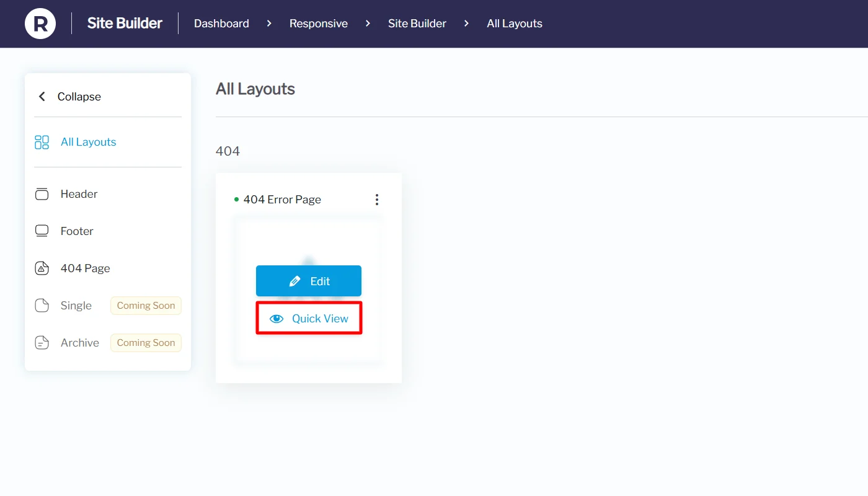
Task: Select All Layouts label in the sidebar
Action: [x=89, y=142]
